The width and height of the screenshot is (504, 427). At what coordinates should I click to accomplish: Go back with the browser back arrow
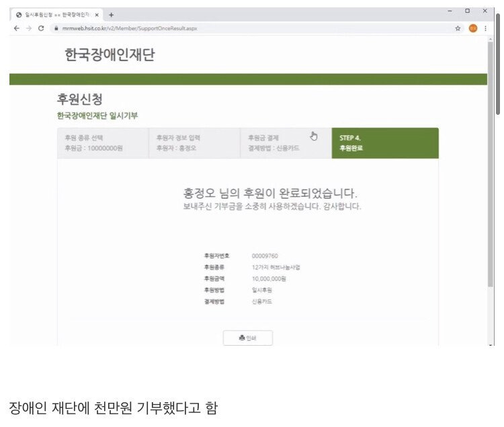[17, 28]
